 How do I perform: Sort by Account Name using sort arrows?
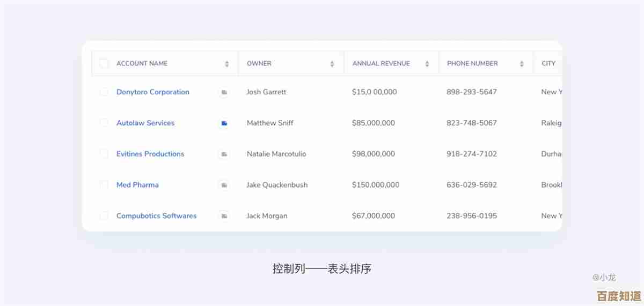pos(227,64)
